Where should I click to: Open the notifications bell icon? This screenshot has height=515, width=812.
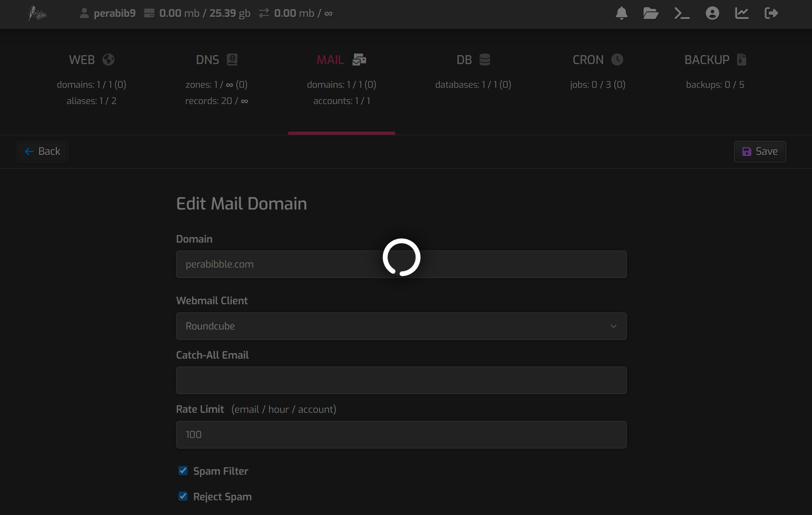(621, 14)
